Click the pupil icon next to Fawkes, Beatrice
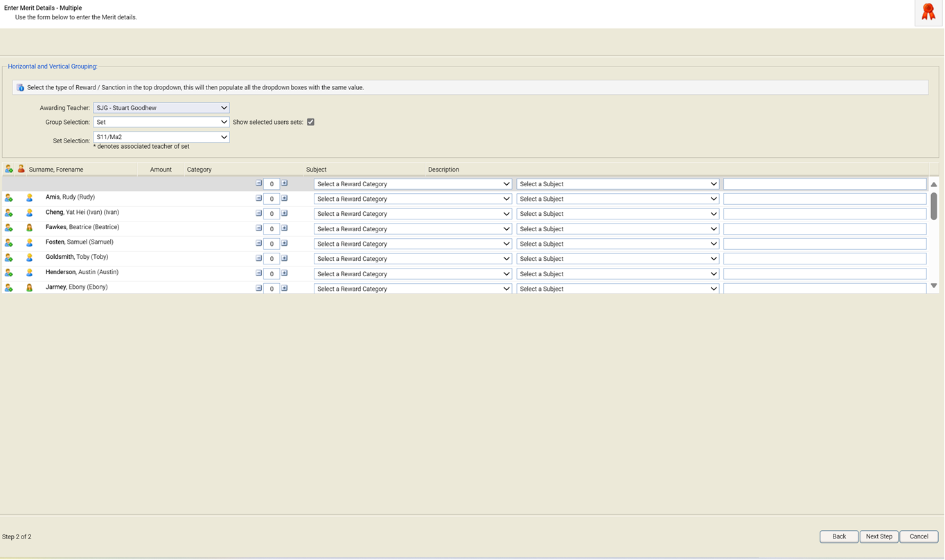945x560 pixels. point(29,228)
